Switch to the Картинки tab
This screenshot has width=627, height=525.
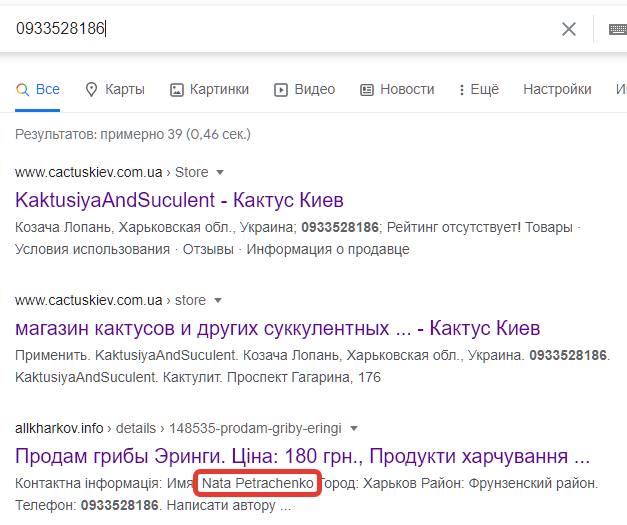[x=210, y=89]
